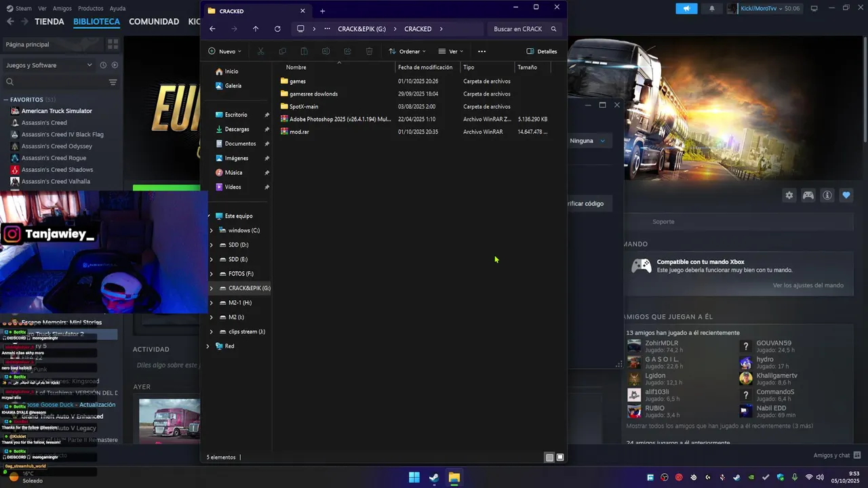
Task: Click the Cut scissors icon in Explorer toolbar
Action: pos(260,52)
